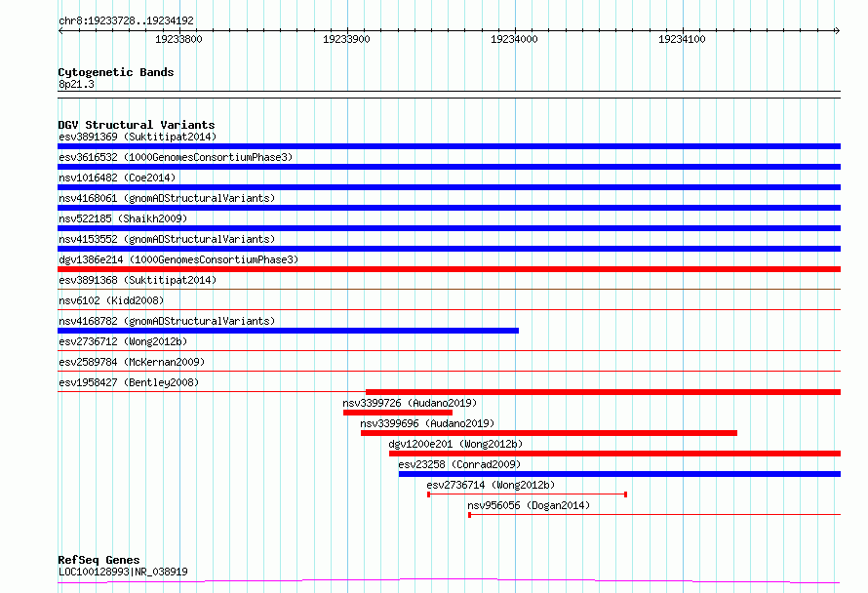Click the thin red line under esv2589784
This screenshot has width=868, height=593.
(x=449, y=371)
